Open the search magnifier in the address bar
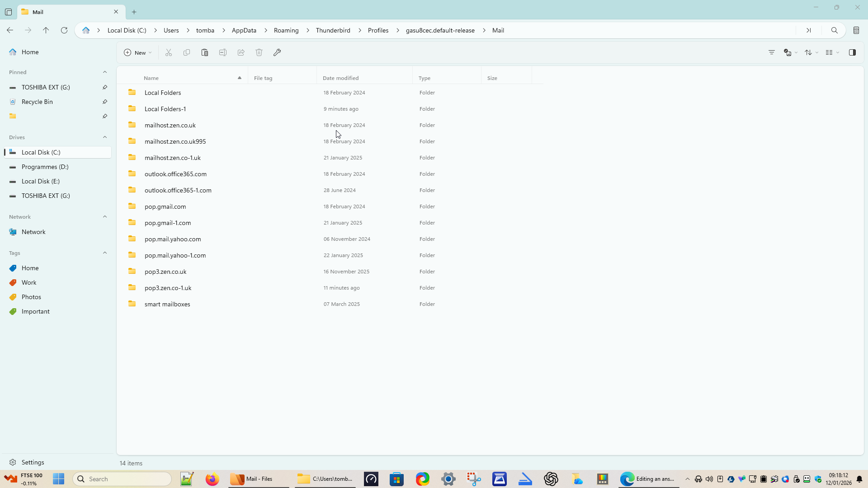868x488 pixels. point(835,30)
